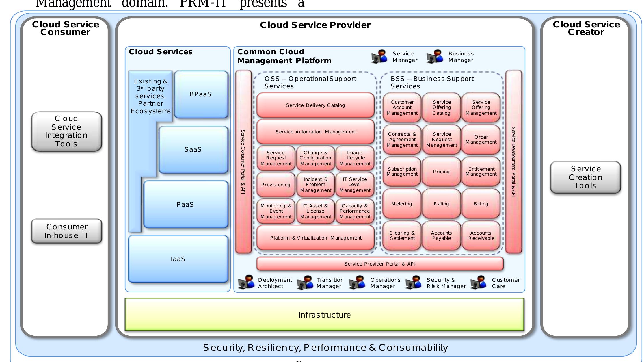Select the SaaS service block

(193, 149)
